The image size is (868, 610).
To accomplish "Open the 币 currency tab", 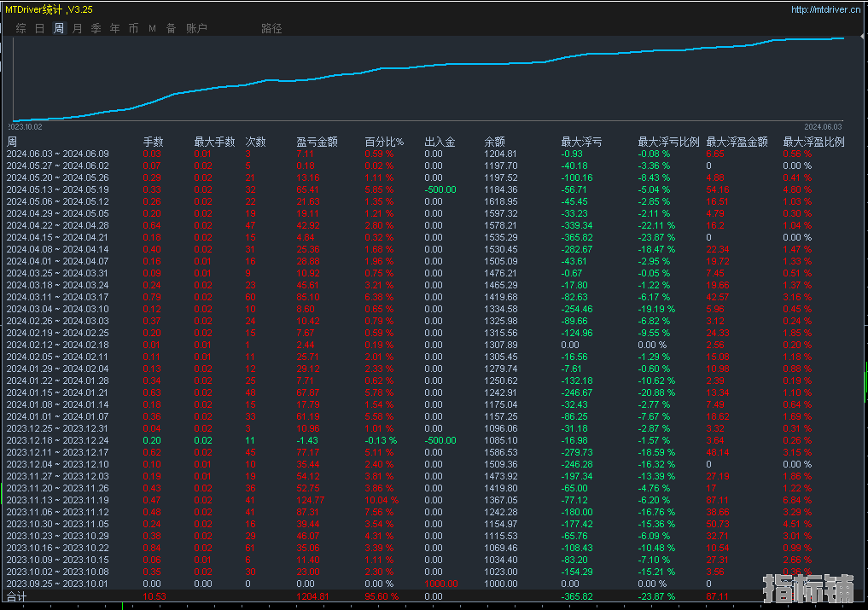I will tap(133, 28).
